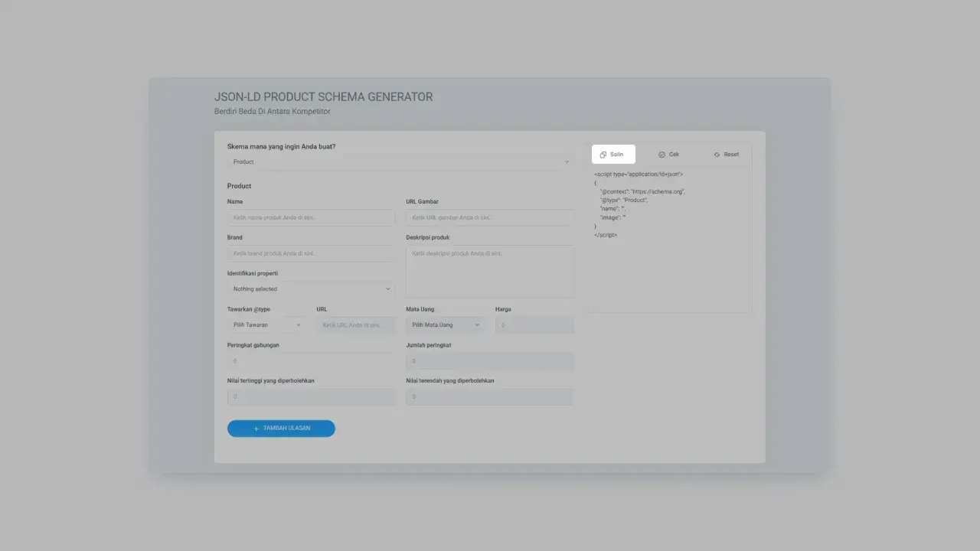Click the Peringkat gabungan number field

pyautogui.click(x=311, y=361)
